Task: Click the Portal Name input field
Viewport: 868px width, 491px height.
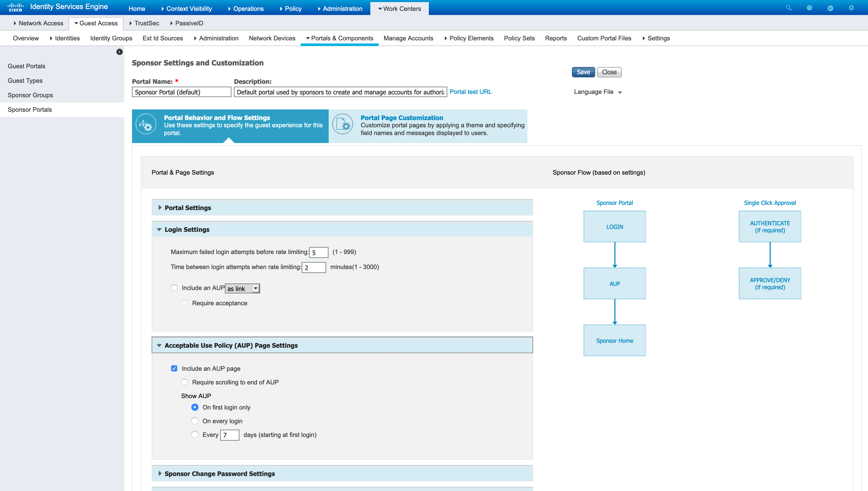Action: click(x=181, y=92)
